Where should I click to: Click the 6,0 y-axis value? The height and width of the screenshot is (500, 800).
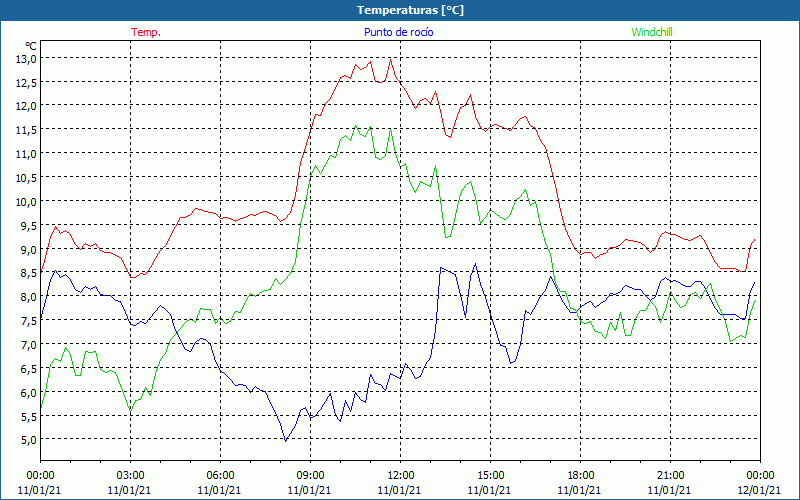pos(29,392)
